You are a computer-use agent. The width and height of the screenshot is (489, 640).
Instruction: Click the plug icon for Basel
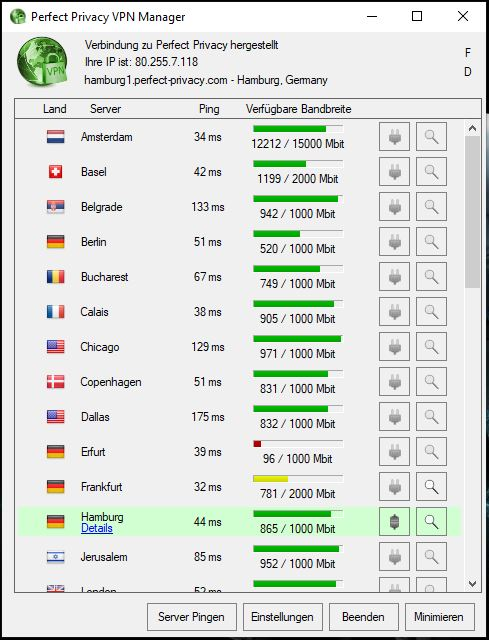(394, 172)
